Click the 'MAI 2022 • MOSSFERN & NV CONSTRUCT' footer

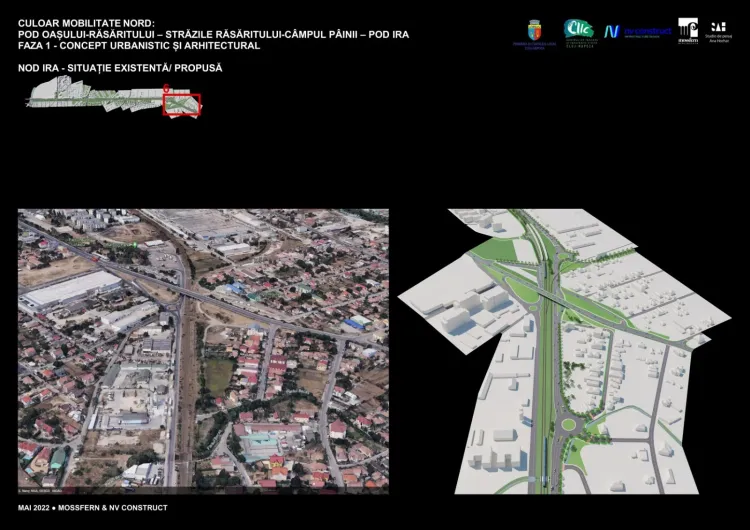pyautogui.click(x=93, y=508)
